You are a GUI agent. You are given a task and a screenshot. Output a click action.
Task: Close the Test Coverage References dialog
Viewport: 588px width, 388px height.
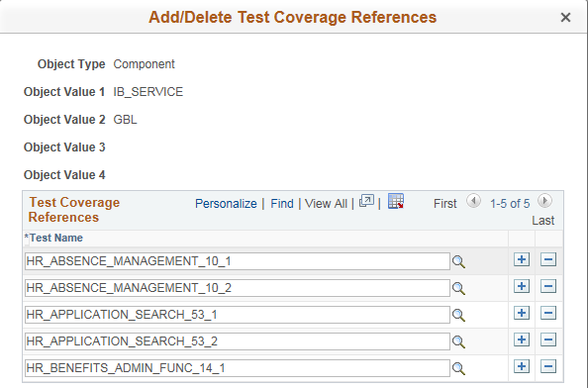pos(565,17)
